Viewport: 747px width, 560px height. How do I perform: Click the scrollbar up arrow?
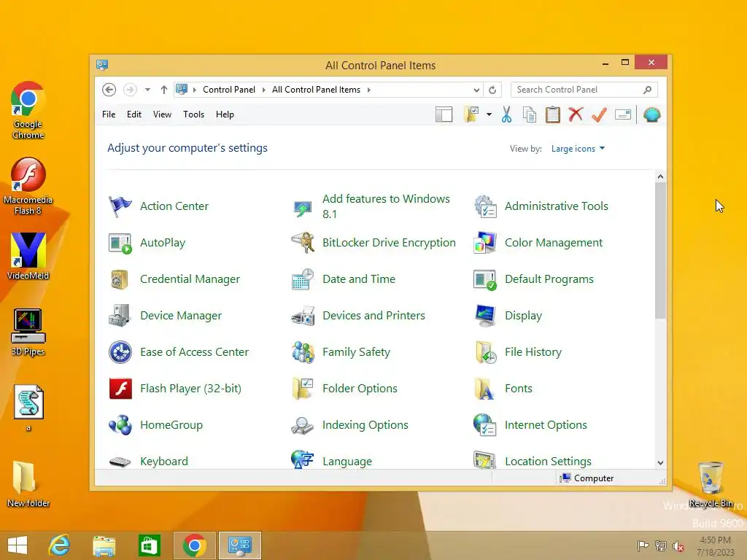click(660, 176)
